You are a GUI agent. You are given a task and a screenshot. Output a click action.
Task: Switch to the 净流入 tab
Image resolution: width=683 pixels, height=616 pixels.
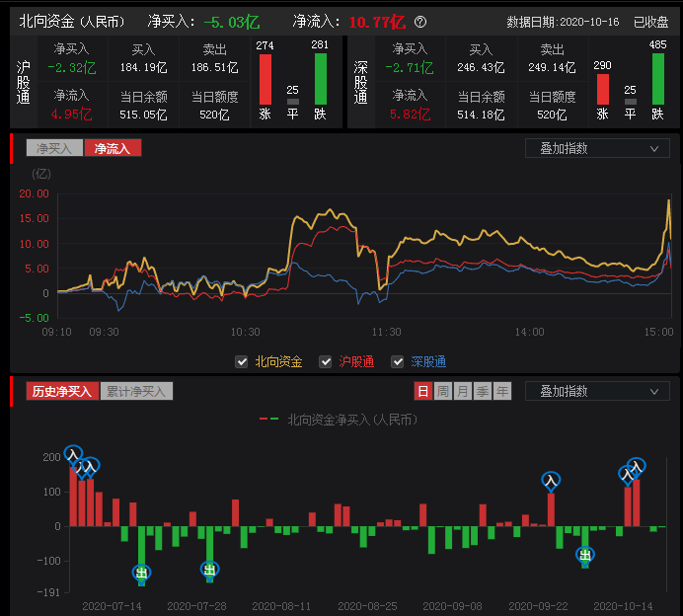coord(113,148)
